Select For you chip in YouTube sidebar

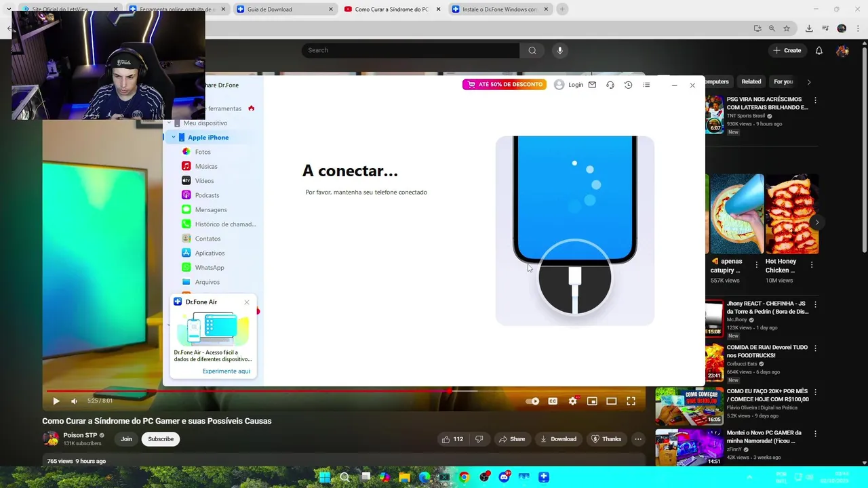783,82
